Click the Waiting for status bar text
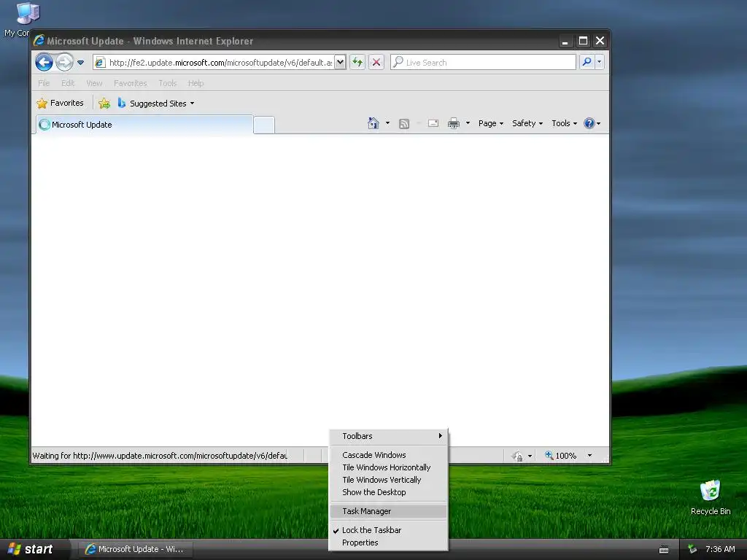 click(160, 456)
